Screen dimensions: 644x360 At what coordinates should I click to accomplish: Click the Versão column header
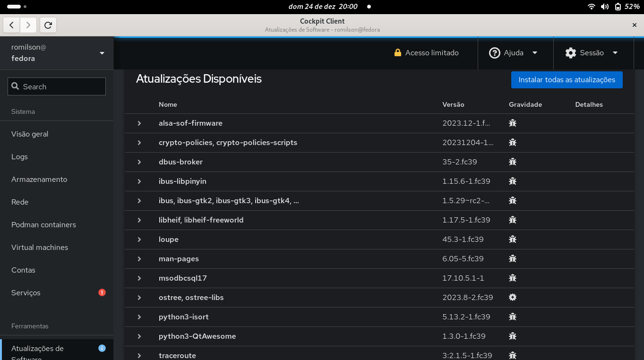(x=453, y=104)
